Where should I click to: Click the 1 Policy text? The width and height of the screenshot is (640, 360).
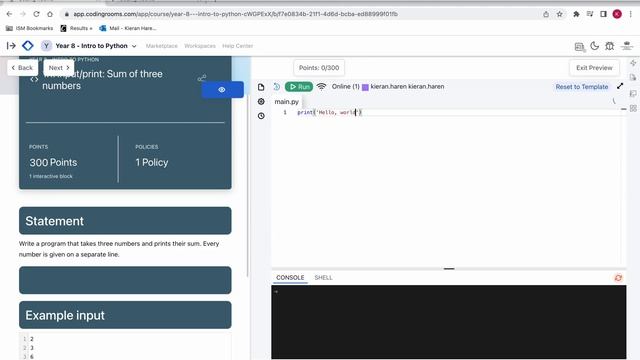152,162
